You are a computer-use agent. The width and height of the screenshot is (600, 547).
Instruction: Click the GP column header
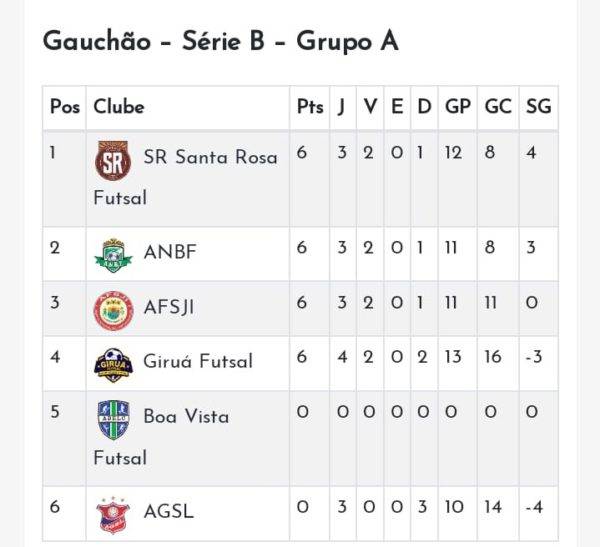click(458, 107)
